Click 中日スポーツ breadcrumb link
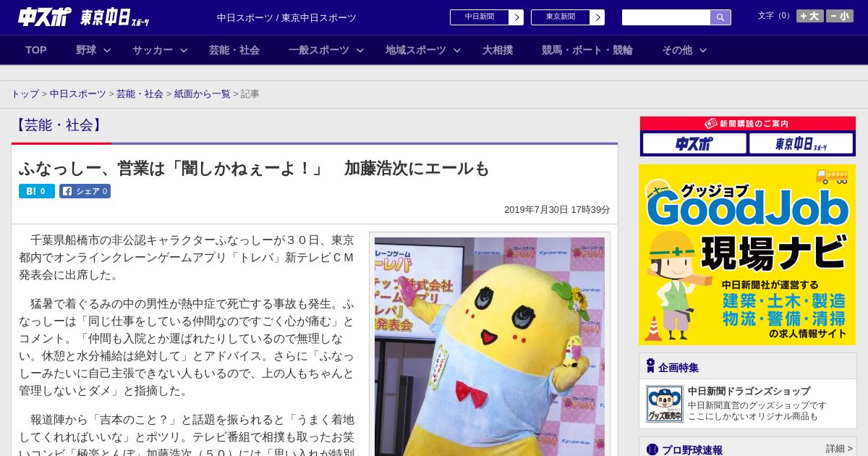This screenshot has height=456, width=868. [77, 94]
